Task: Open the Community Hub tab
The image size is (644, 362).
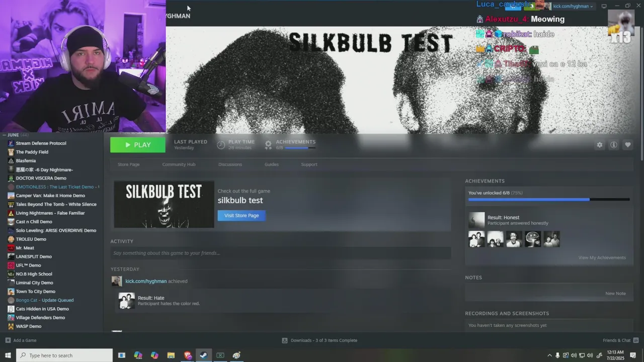Action: [x=179, y=164]
